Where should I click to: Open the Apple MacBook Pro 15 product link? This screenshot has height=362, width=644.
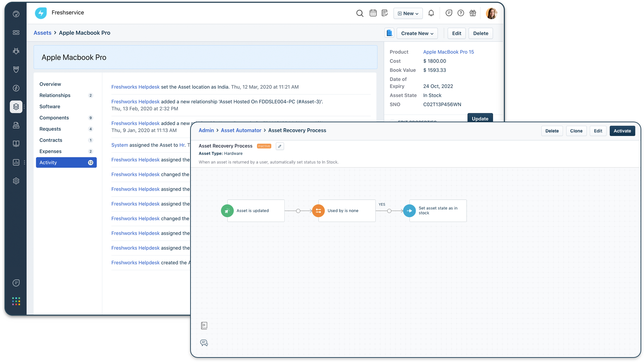click(x=448, y=52)
